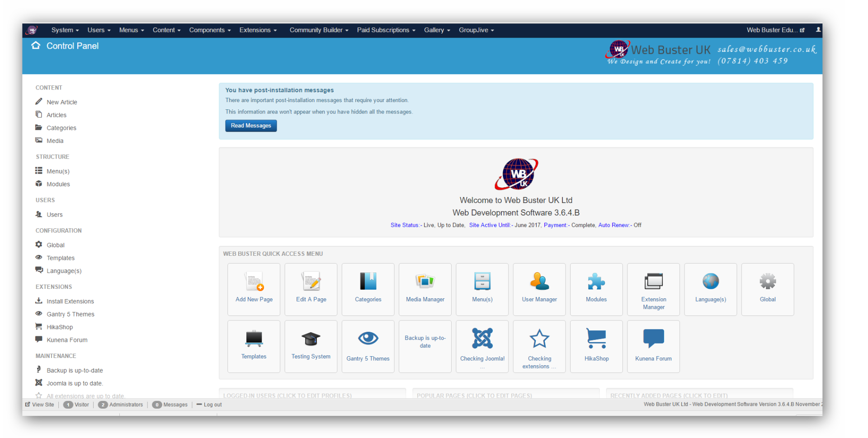The image size is (868, 438).
Task: Open the Testing System graduation-cap tile
Action: tap(311, 346)
